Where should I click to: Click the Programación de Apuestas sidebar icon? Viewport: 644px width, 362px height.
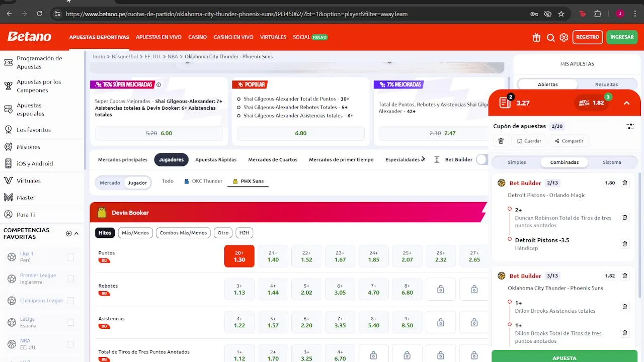pyautogui.click(x=8, y=62)
